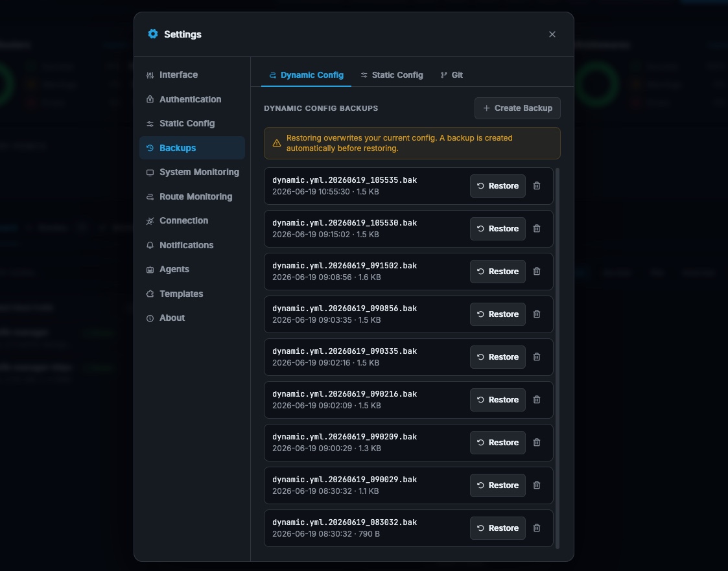The image size is (728, 571).
Task: Click timestamp 2026-06-19 09:15:02 · 1.5 KB
Action: pos(325,235)
